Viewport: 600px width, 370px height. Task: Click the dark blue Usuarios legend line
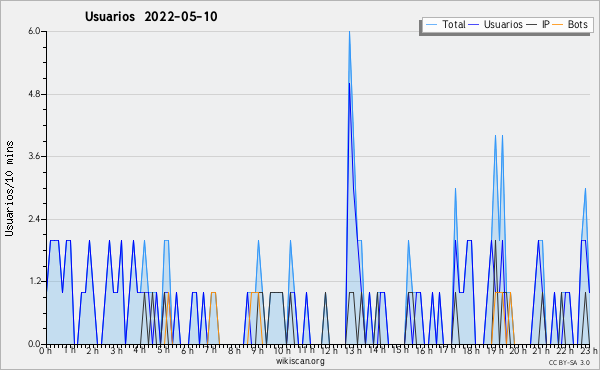(474, 25)
